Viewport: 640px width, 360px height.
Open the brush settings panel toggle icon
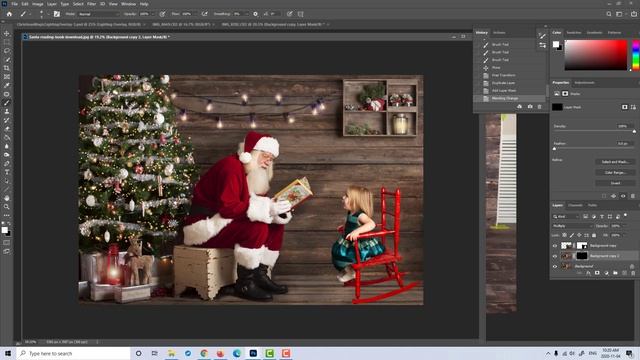click(x=57, y=14)
